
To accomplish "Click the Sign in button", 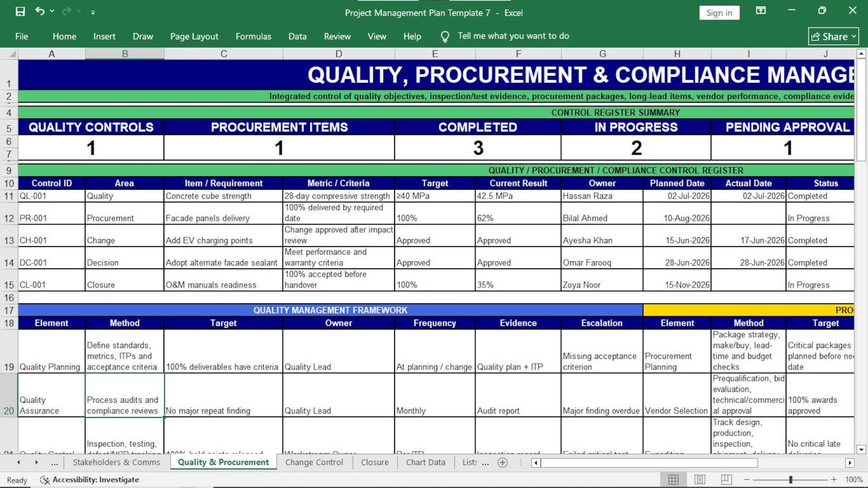I will click(x=719, y=13).
